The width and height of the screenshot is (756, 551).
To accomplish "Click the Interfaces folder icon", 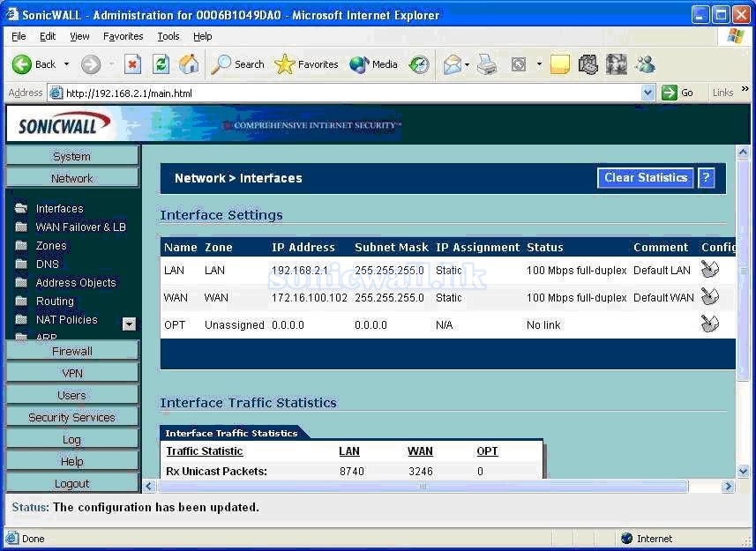I will 21,208.
